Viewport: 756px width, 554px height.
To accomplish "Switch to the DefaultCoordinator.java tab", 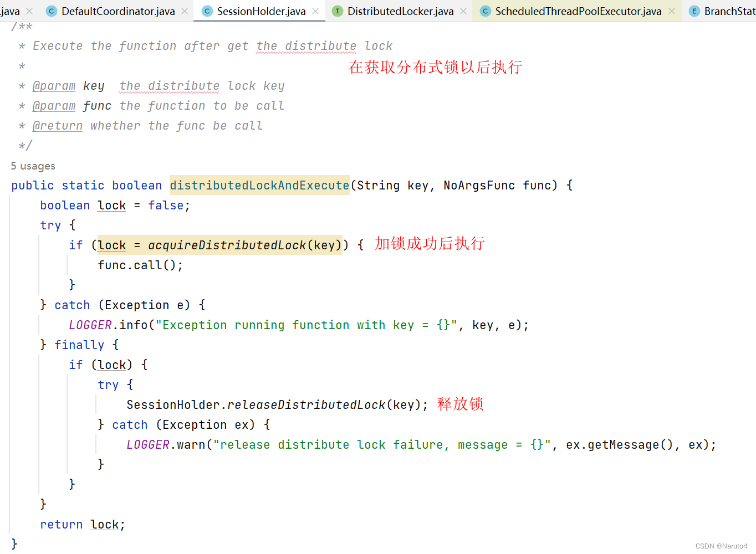I will tap(118, 11).
